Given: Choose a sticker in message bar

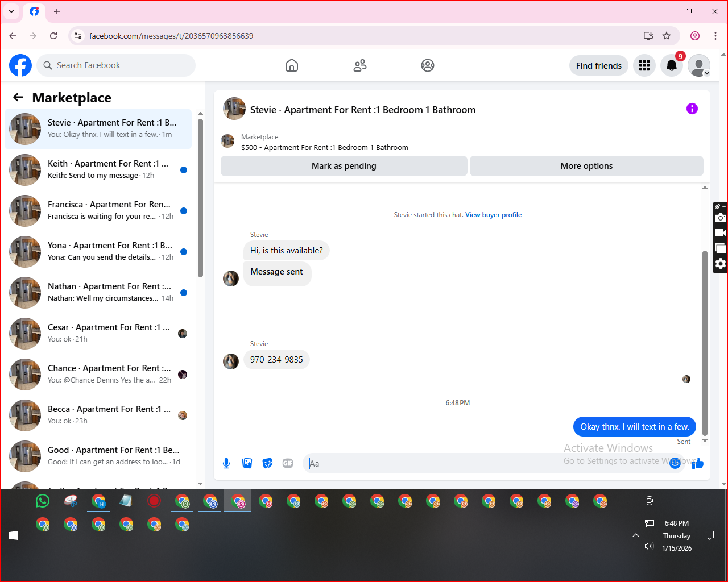Looking at the screenshot, I should (x=267, y=463).
